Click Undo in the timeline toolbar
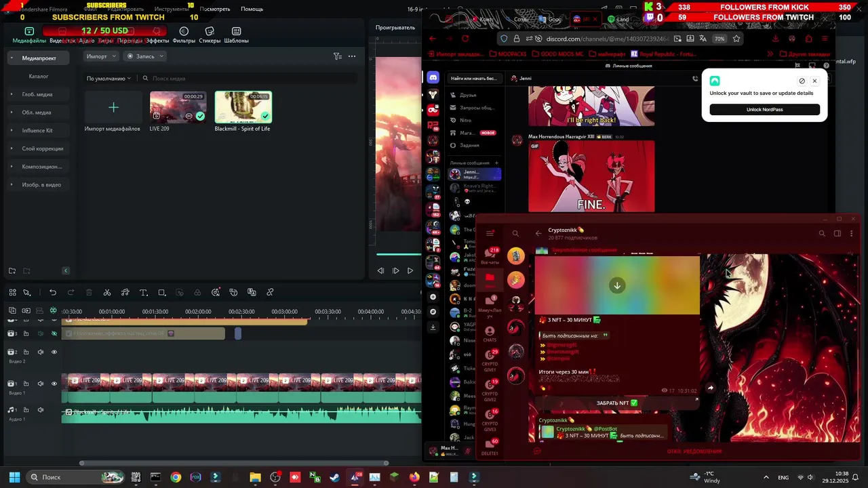The height and width of the screenshot is (488, 868). (x=53, y=293)
